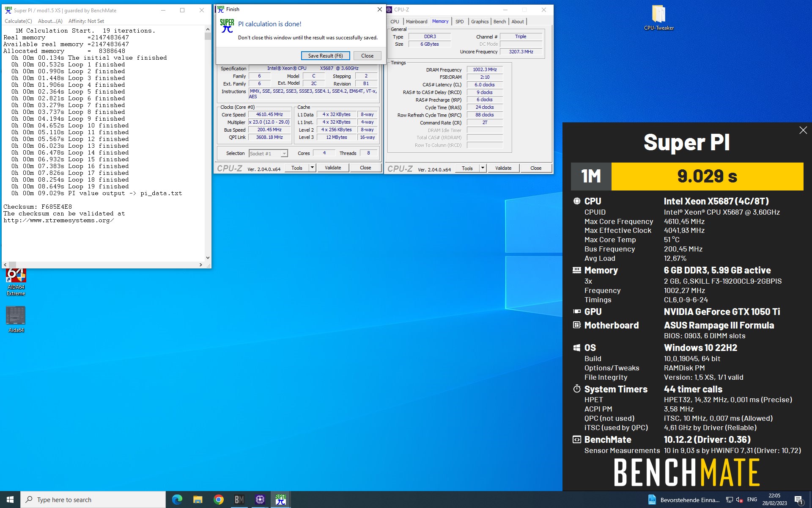
Task: Switch to the CPU tab in CPU-Z Memory window
Action: (395, 22)
